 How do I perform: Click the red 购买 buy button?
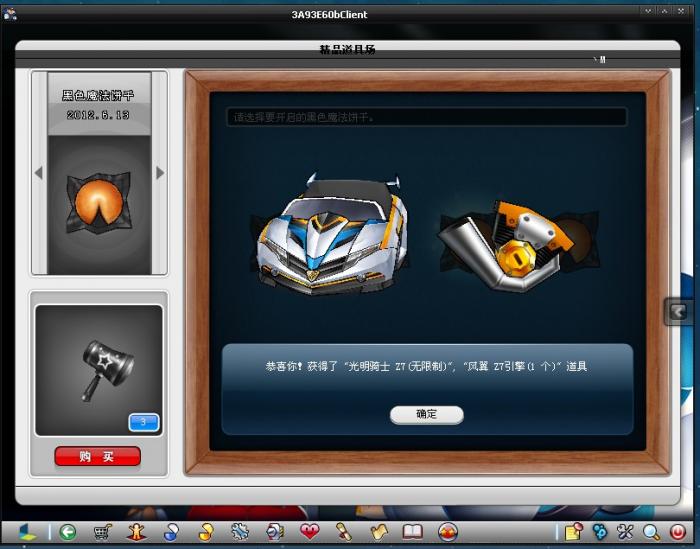click(97, 456)
